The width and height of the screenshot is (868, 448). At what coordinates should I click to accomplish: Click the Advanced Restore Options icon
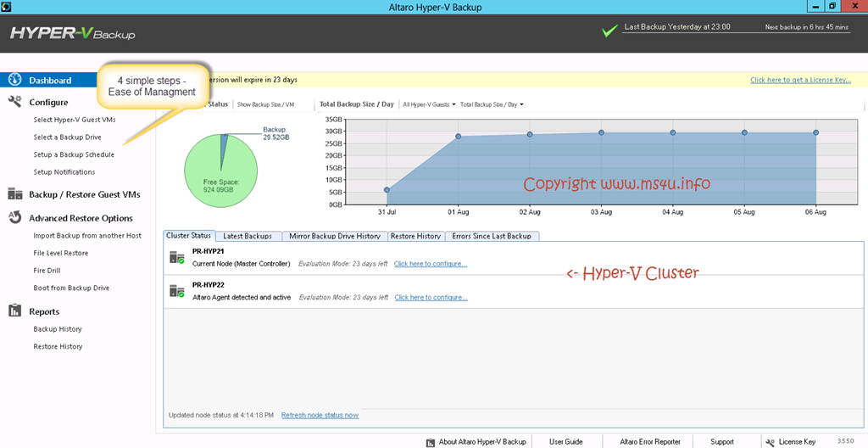point(15,217)
